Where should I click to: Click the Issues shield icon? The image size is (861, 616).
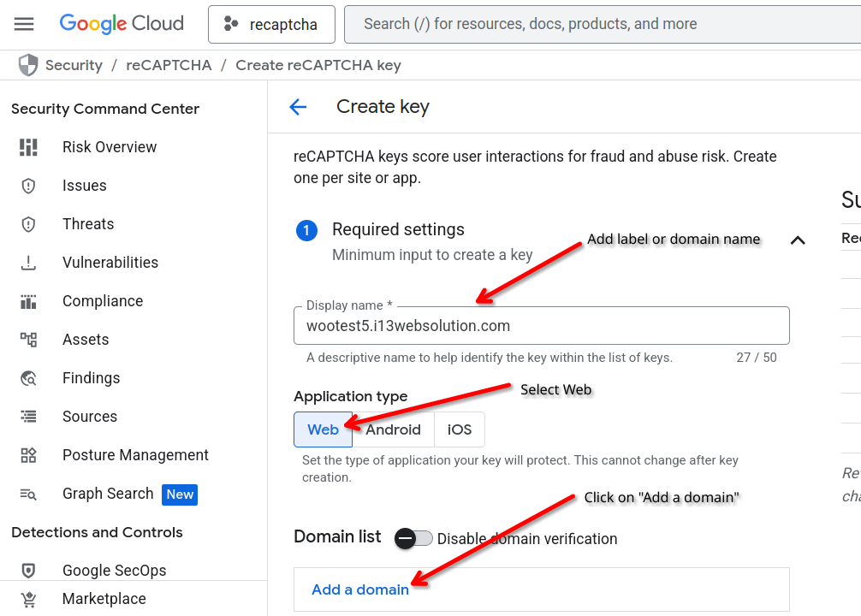point(28,186)
